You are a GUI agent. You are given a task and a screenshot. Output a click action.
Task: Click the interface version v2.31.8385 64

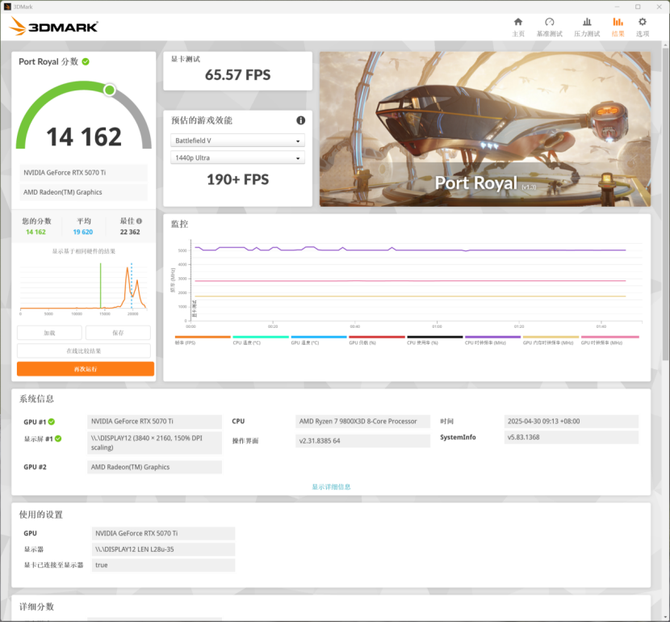(362, 441)
